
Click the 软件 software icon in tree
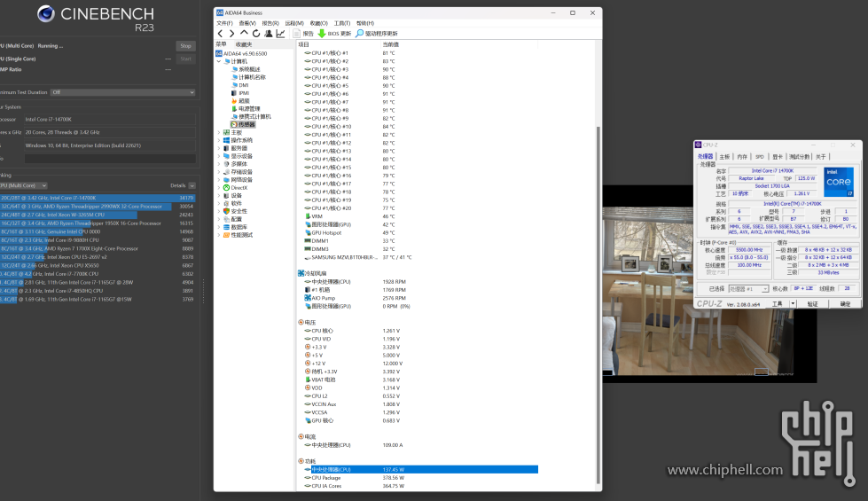[x=226, y=204]
